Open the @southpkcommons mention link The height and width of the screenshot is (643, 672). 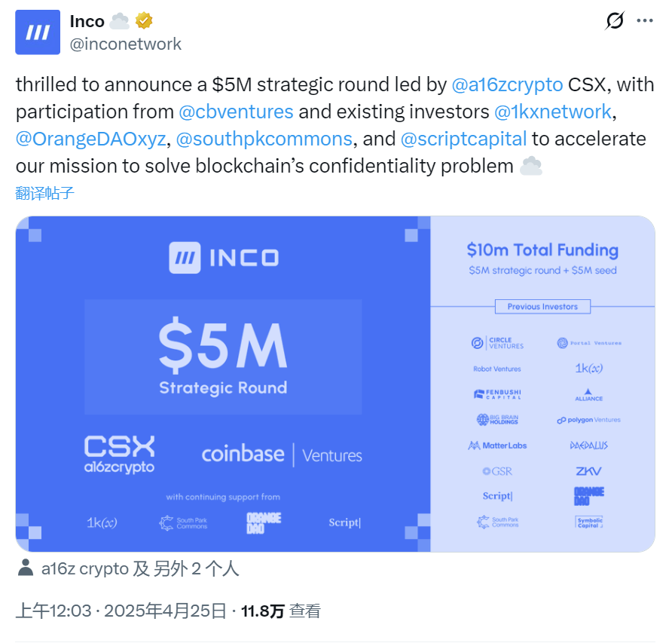pyautogui.click(x=264, y=139)
